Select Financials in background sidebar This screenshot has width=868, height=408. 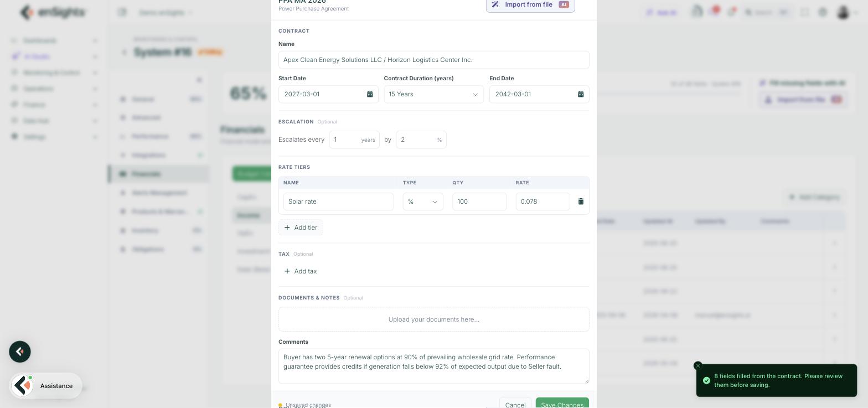(159, 174)
